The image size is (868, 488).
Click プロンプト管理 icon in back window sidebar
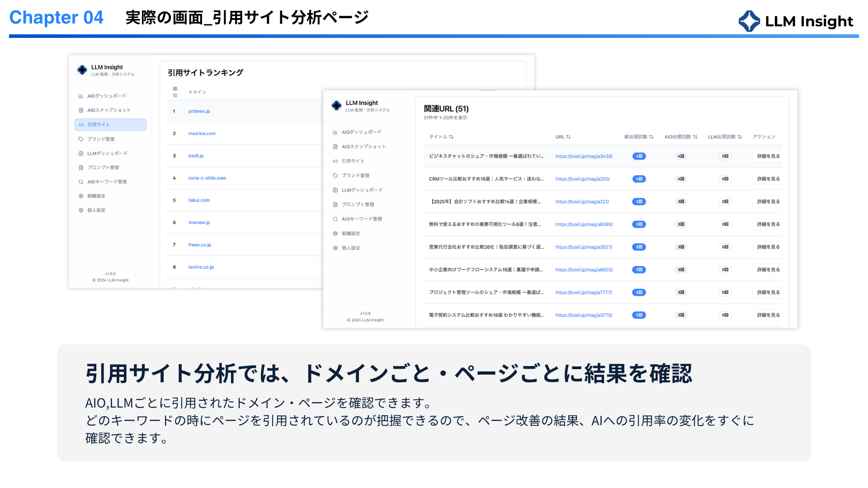(81, 168)
